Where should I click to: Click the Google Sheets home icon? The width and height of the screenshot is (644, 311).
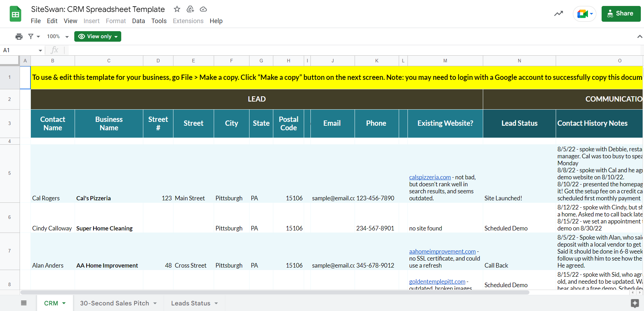coord(15,14)
